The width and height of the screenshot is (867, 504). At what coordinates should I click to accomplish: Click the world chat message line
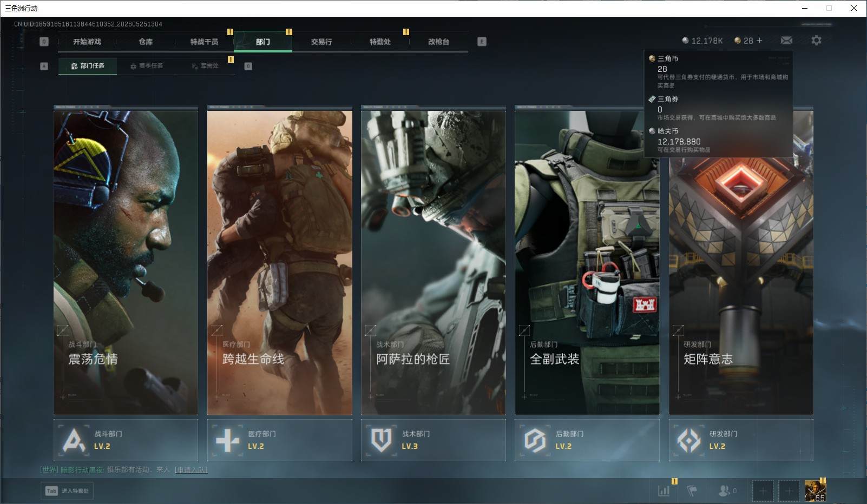[123, 470]
